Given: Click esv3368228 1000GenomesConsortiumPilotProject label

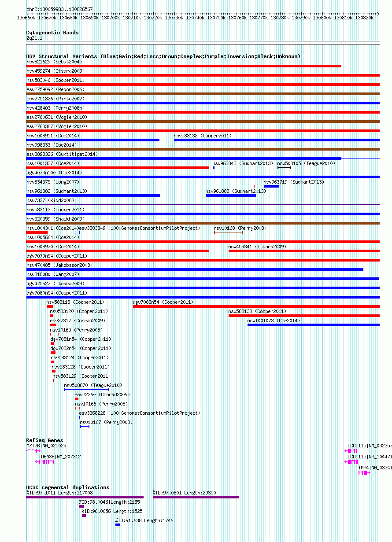Looking at the screenshot, I should pos(140,413).
